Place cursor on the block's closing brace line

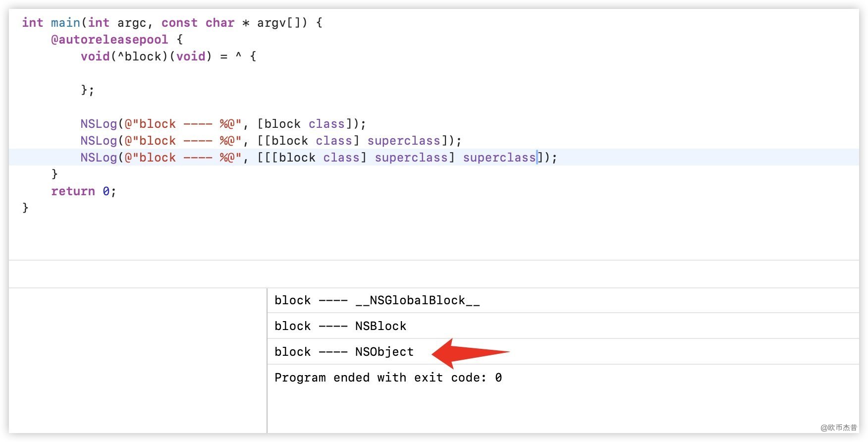(x=87, y=90)
